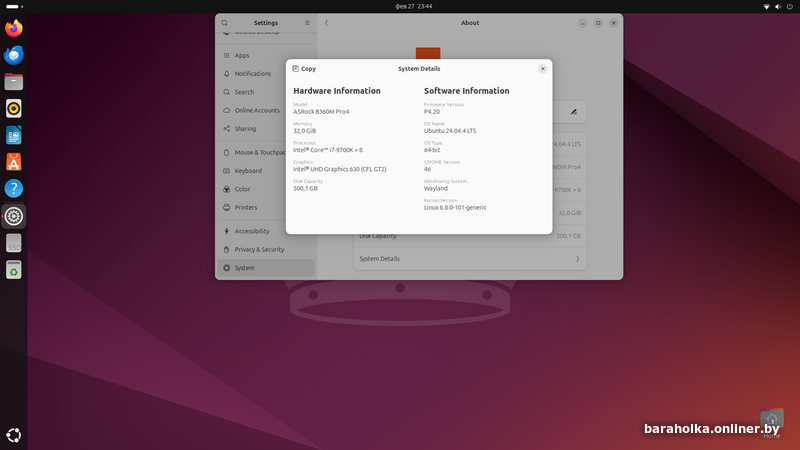Open Keyboard settings panel

click(266, 170)
